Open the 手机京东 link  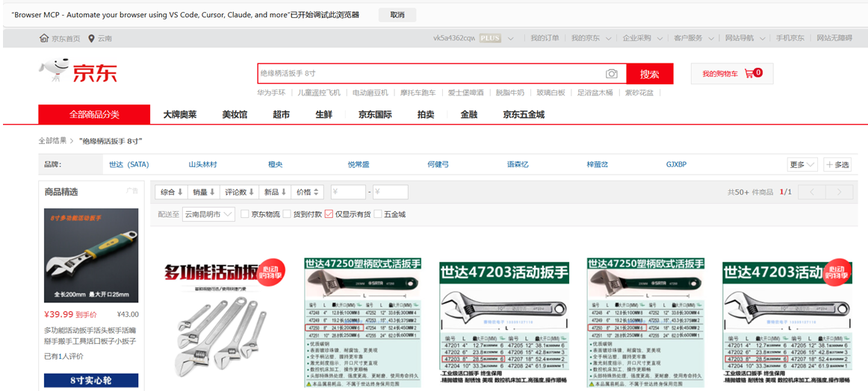[790, 38]
